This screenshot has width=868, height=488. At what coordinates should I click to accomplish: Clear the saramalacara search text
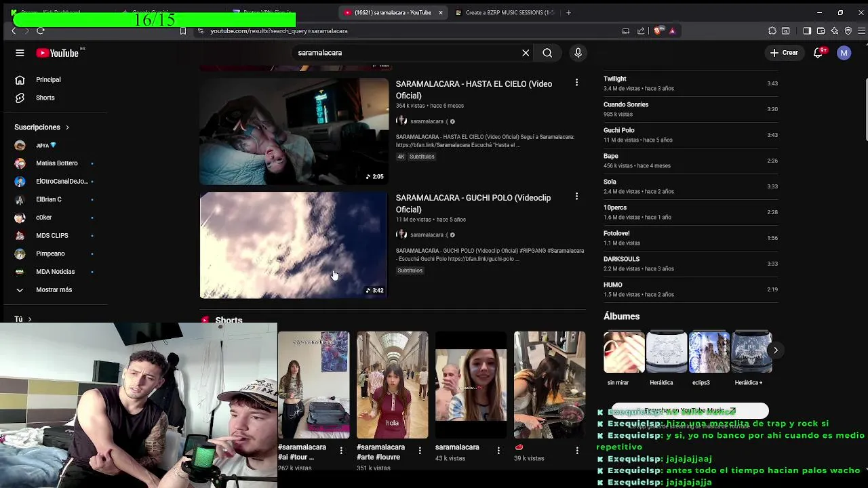[x=526, y=53]
